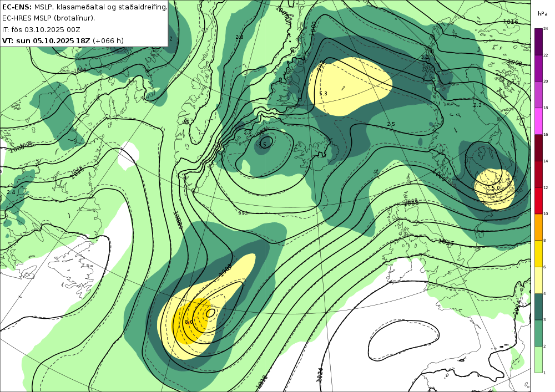Click the '18' tick label on the color bar
This screenshot has height=392, width=555.
tap(546, 108)
